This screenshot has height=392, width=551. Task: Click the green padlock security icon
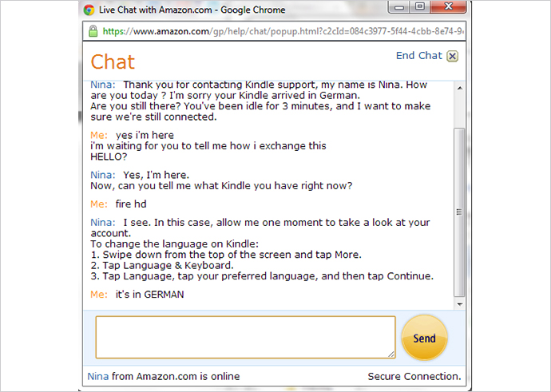93,31
